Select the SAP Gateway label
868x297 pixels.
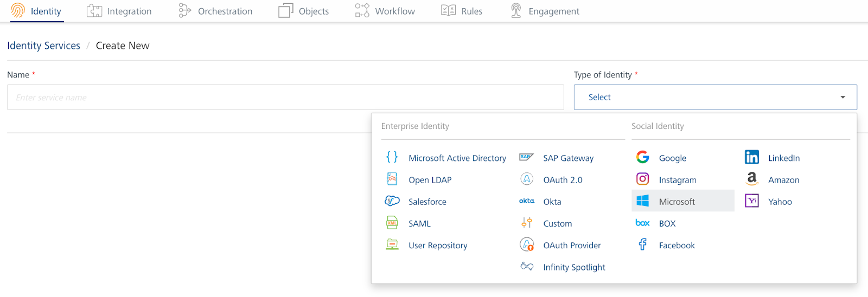[569, 158]
